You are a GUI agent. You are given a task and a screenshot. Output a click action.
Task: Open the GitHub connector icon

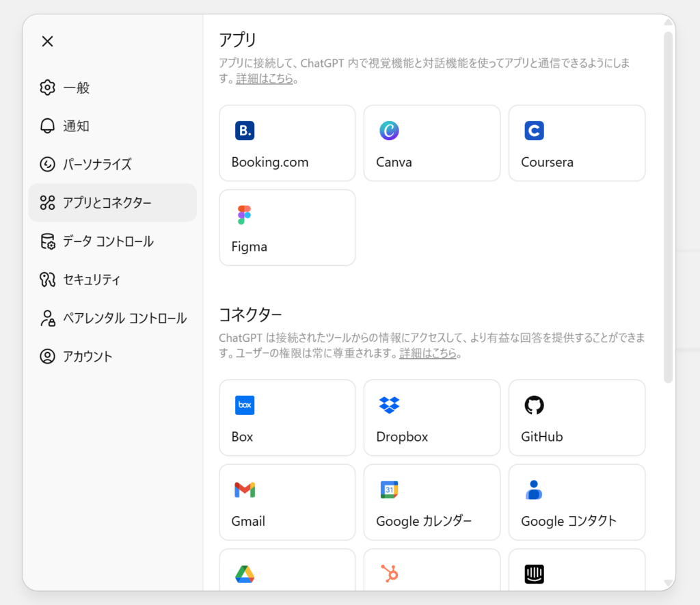click(534, 405)
